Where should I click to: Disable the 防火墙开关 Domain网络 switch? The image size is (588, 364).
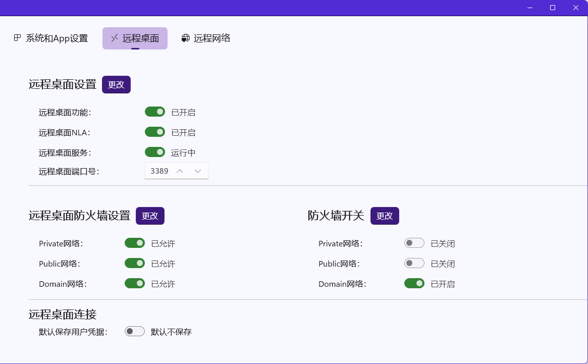[414, 283]
